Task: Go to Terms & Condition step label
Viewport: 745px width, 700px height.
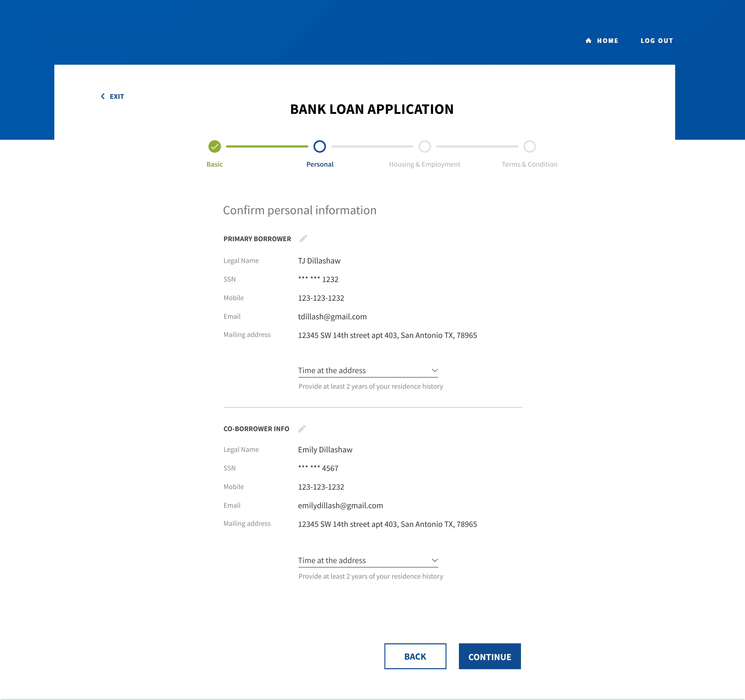Action: pyautogui.click(x=530, y=164)
